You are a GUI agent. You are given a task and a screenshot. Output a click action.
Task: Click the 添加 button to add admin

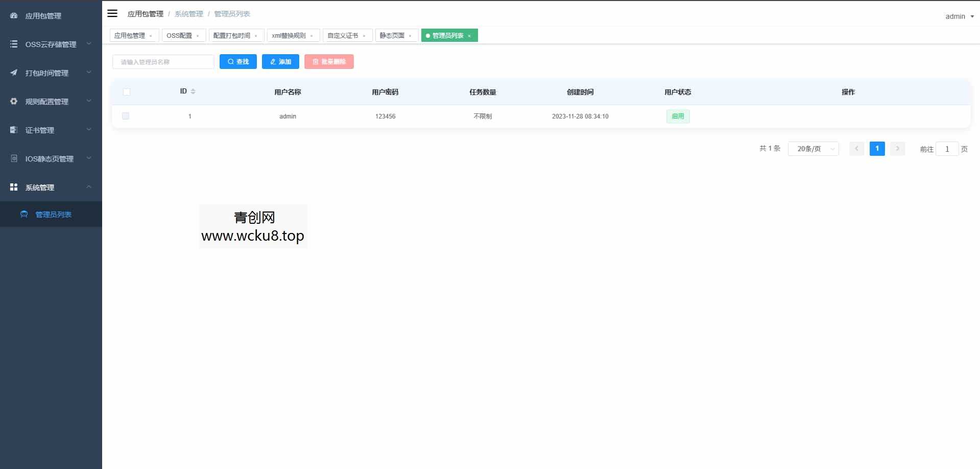click(280, 61)
